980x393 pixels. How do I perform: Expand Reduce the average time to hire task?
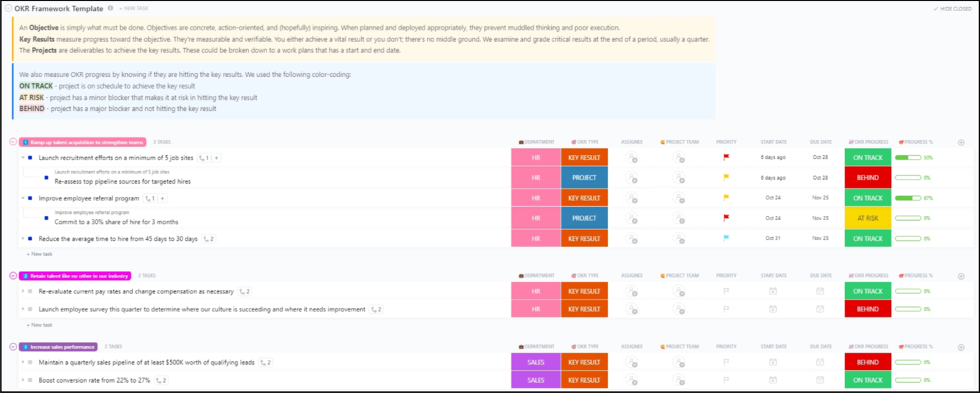click(x=23, y=238)
